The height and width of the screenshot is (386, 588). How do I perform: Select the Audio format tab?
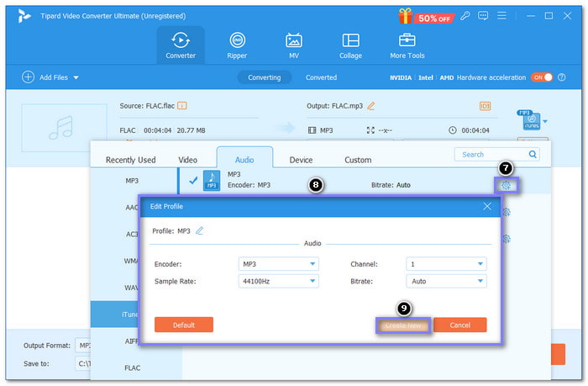[x=244, y=158]
